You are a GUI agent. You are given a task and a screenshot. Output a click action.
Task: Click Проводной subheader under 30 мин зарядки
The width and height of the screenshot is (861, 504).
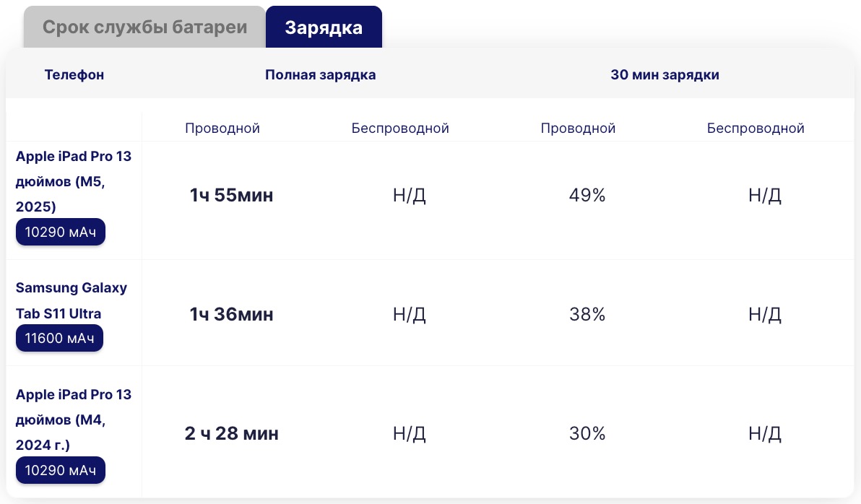pos(578,129)
